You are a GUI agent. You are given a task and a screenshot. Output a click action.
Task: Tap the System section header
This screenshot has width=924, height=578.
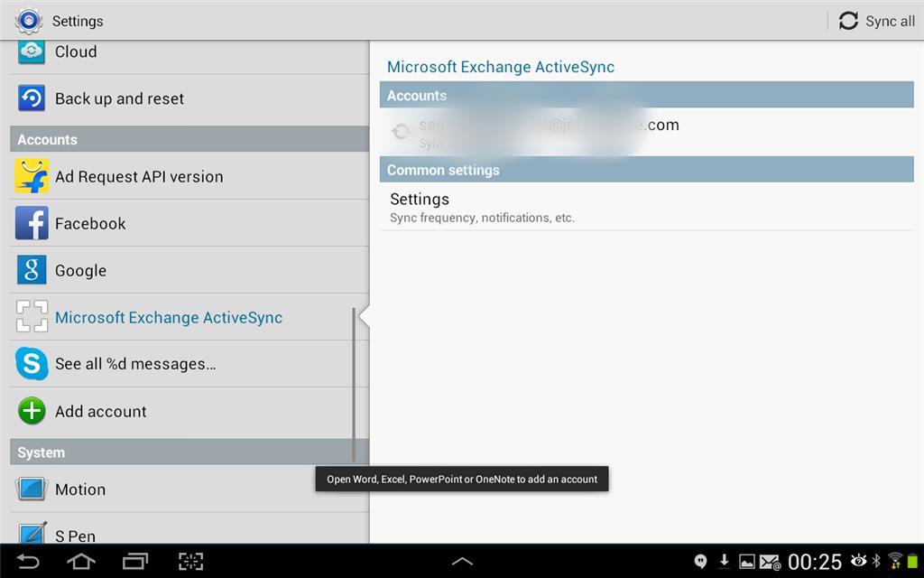click(189, 452)
